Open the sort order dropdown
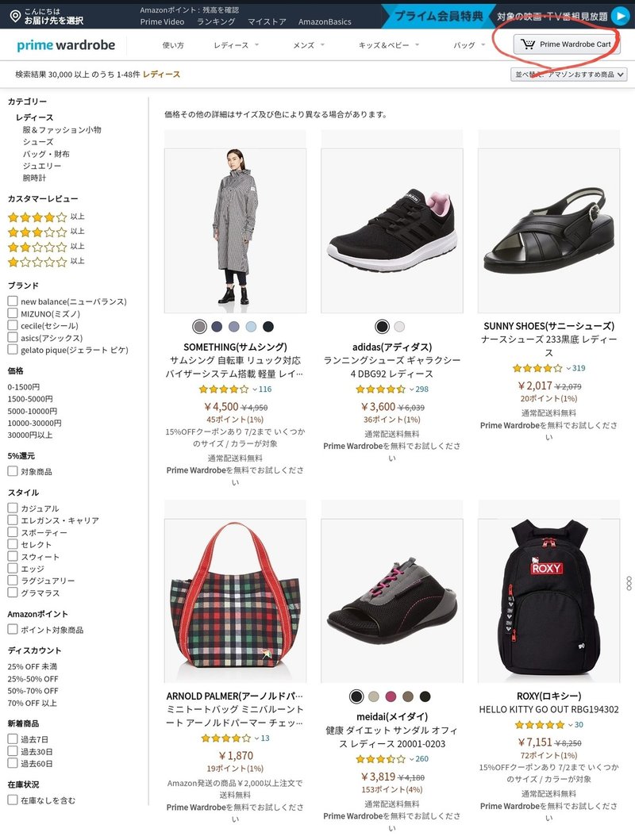 [568, 75]
